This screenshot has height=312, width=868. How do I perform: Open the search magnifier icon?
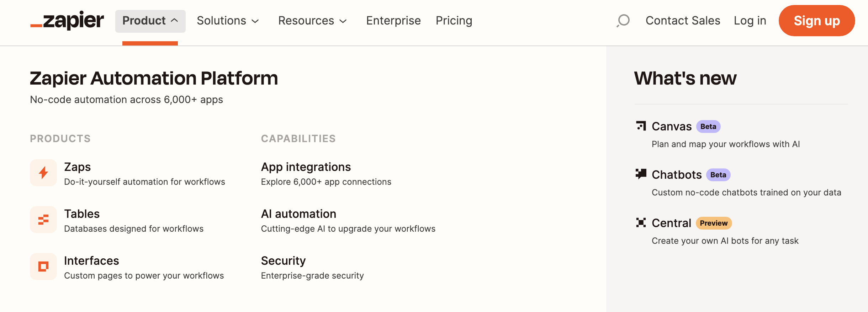tap(623, 21)
